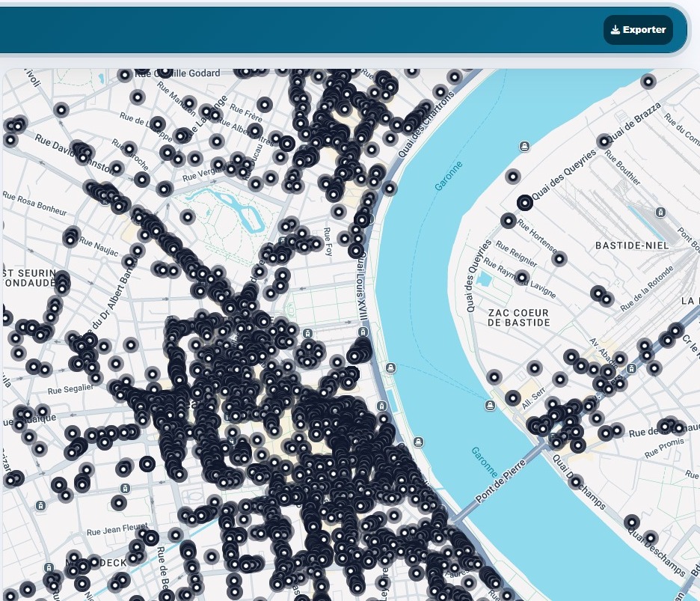The image size is (700, 601).
Task: Click the Rue Bouthier label
Action: coord(623,168)
